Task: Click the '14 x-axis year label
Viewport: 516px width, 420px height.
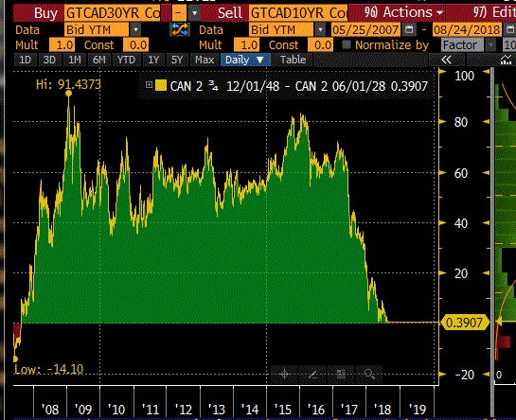Action: [250, 410]
